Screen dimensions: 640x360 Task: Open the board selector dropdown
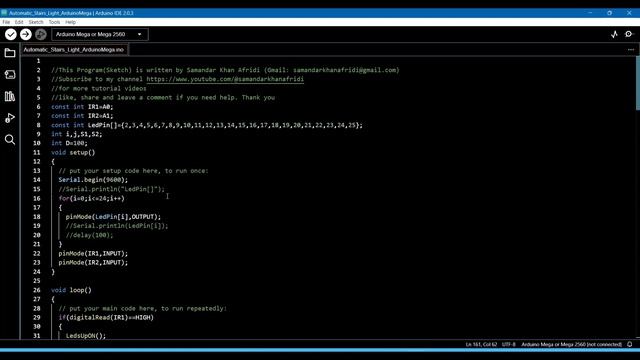(100, 34)
